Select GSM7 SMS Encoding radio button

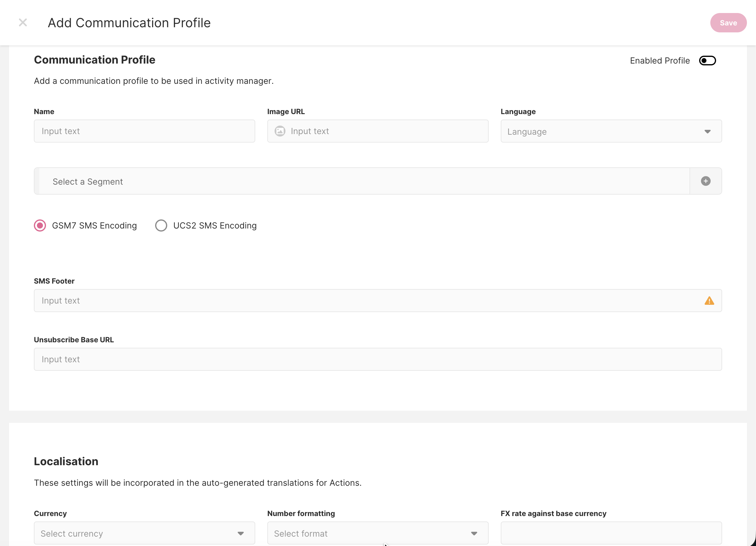40,225
